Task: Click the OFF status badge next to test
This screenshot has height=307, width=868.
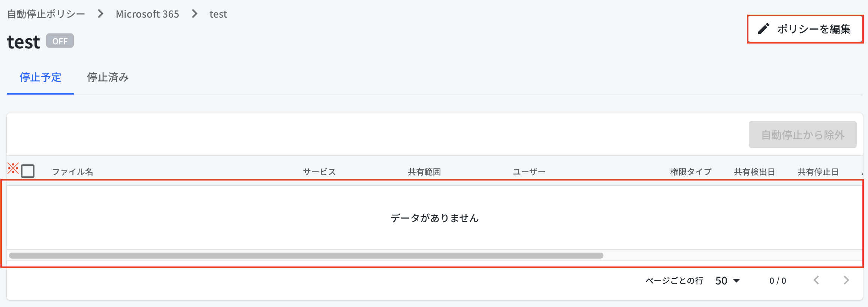Action: 60,41
